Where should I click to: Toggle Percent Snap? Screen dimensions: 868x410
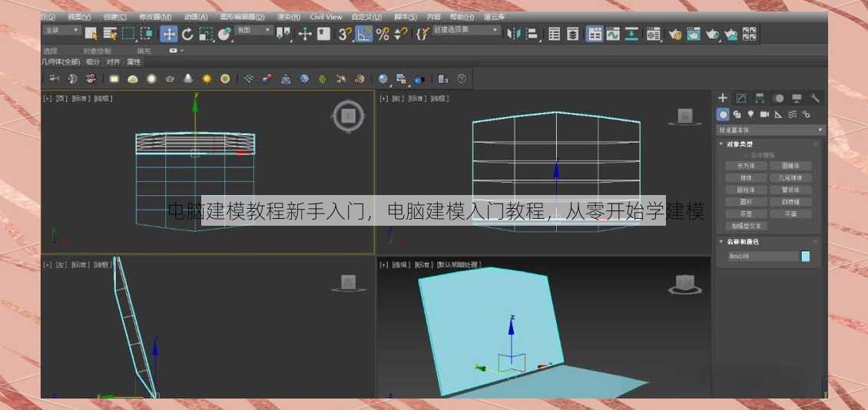click(383, 35)
